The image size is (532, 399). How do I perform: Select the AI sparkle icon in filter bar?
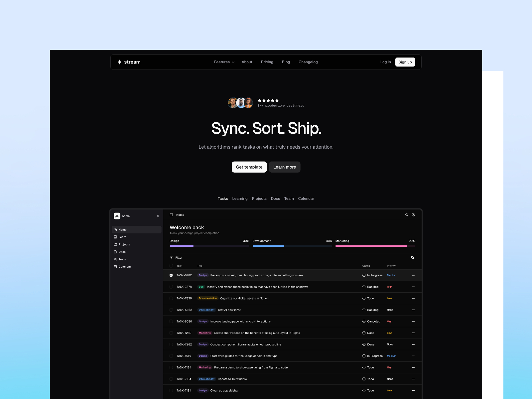tap(413, 257)
